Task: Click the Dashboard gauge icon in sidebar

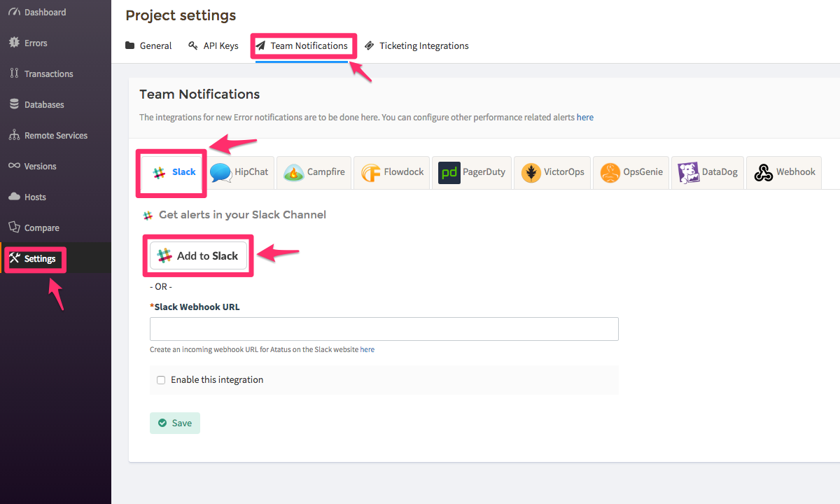Action: pyautogui.click(x=14, y=12)
